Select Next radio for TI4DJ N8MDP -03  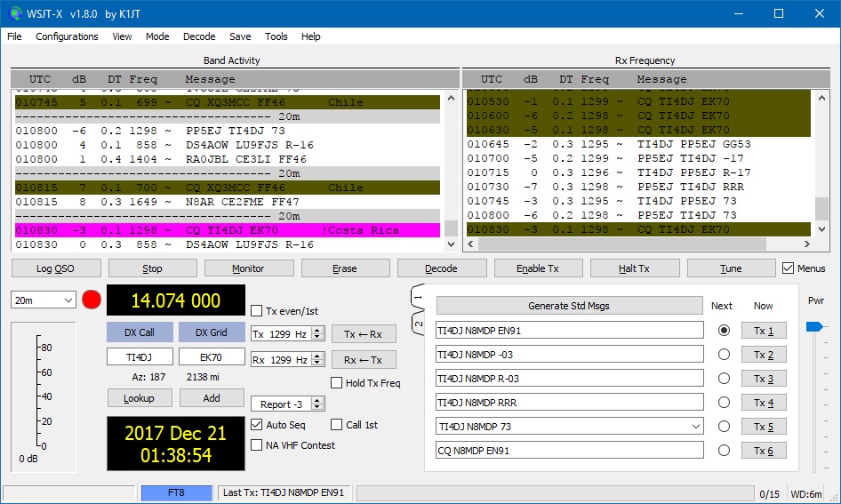point(724,355)
